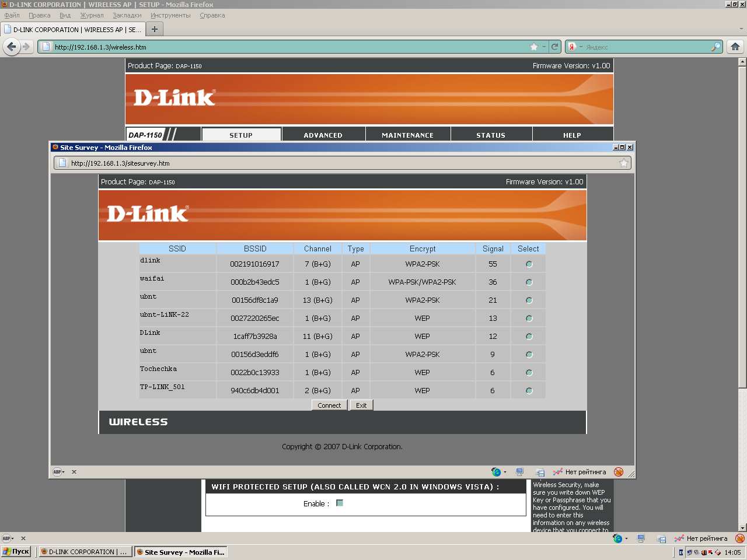
Task: Click the forward navigation arrow
Action: (26, 47)
